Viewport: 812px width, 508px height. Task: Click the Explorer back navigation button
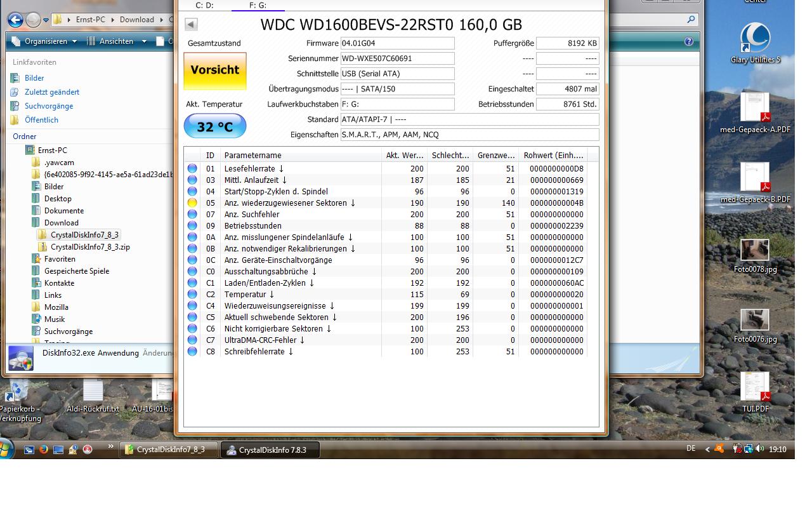(x=16, y=20)
